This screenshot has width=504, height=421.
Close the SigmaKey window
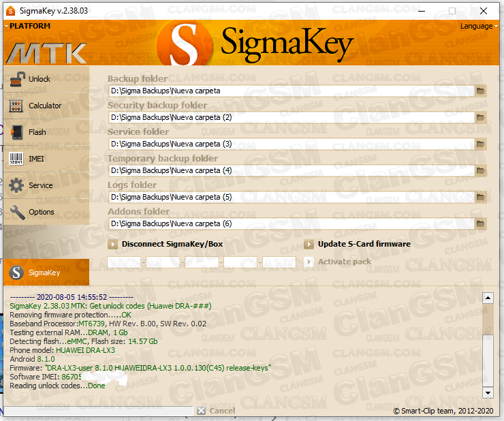[484, 11]
